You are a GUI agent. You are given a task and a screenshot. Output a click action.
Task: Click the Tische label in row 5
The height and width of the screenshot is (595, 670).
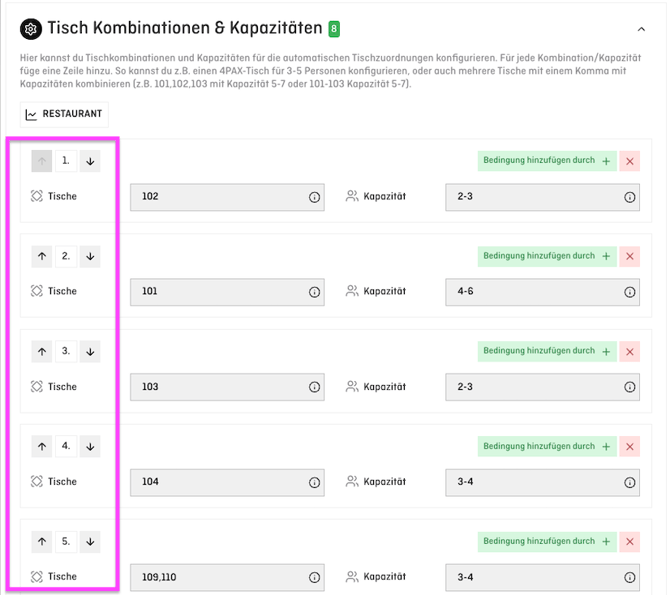62,577
